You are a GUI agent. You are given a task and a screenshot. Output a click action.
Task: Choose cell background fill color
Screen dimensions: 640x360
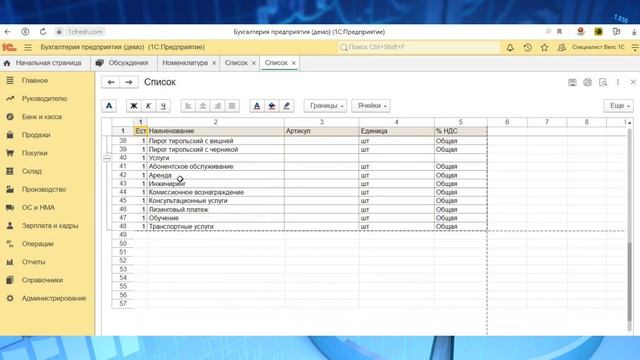pyautogui.click(x=271, y=106)
